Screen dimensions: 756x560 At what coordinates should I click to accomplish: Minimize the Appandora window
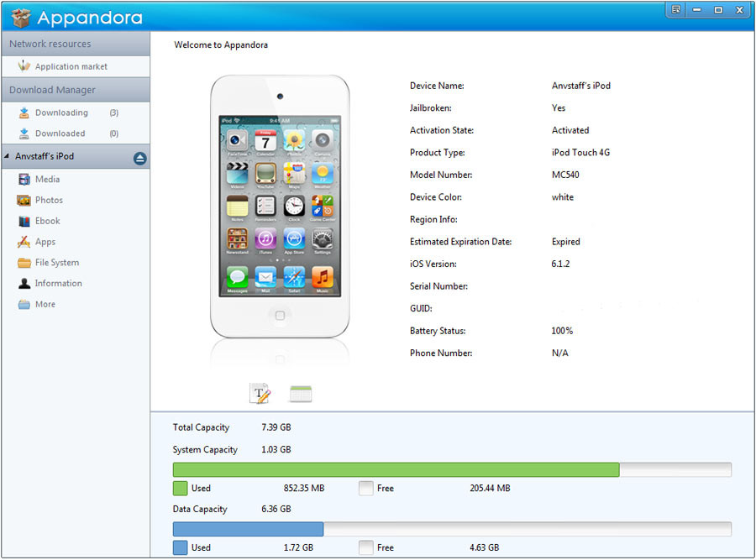point(696,9)
